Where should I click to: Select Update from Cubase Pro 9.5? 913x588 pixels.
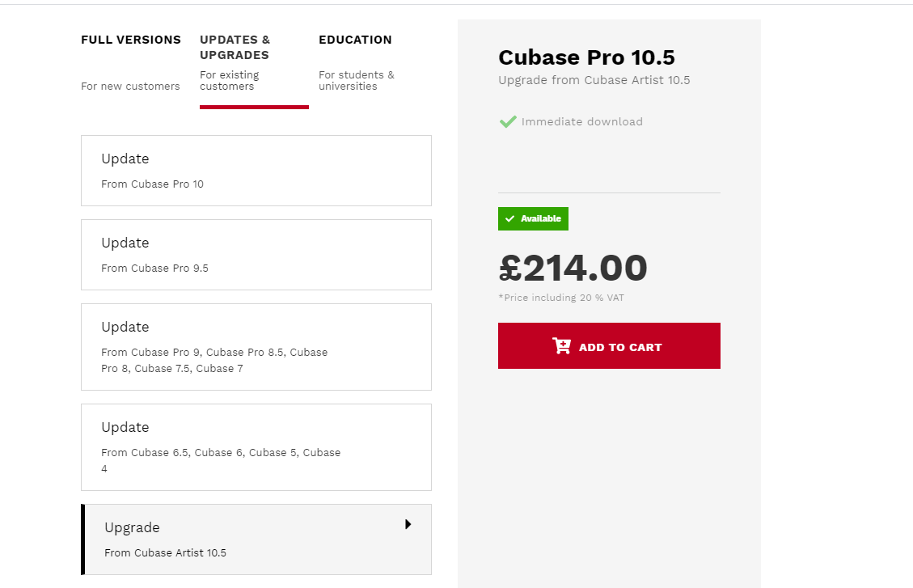(256, 255)
